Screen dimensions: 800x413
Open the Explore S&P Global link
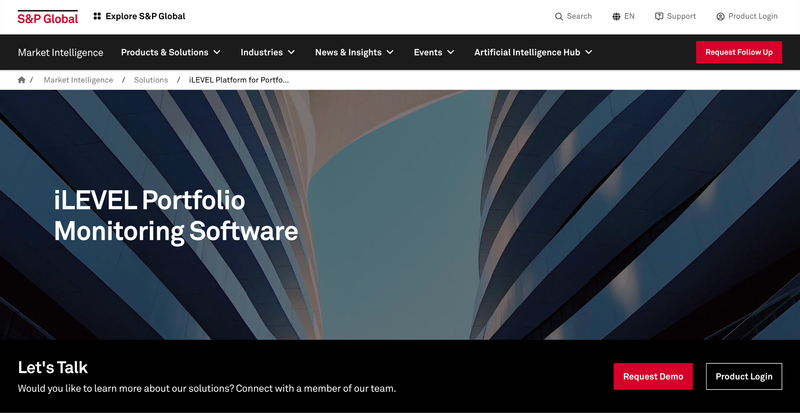(145, 16)
